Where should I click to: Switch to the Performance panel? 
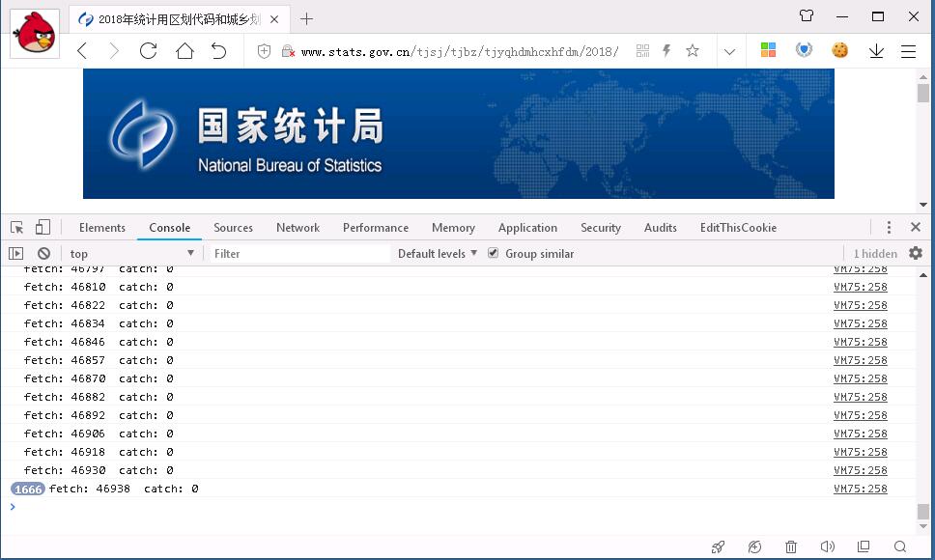[376, 228]
